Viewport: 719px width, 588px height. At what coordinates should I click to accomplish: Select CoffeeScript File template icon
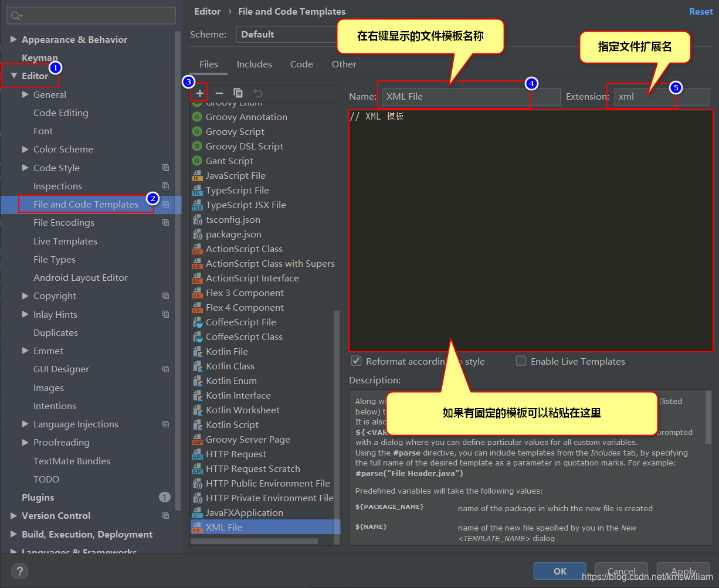click(197, 322)
